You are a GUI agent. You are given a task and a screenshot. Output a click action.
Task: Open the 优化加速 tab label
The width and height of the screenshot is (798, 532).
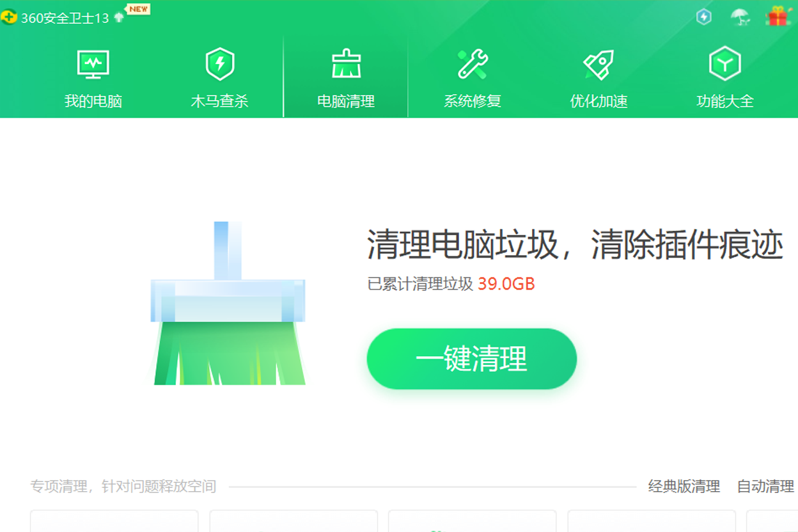point(598,101)
